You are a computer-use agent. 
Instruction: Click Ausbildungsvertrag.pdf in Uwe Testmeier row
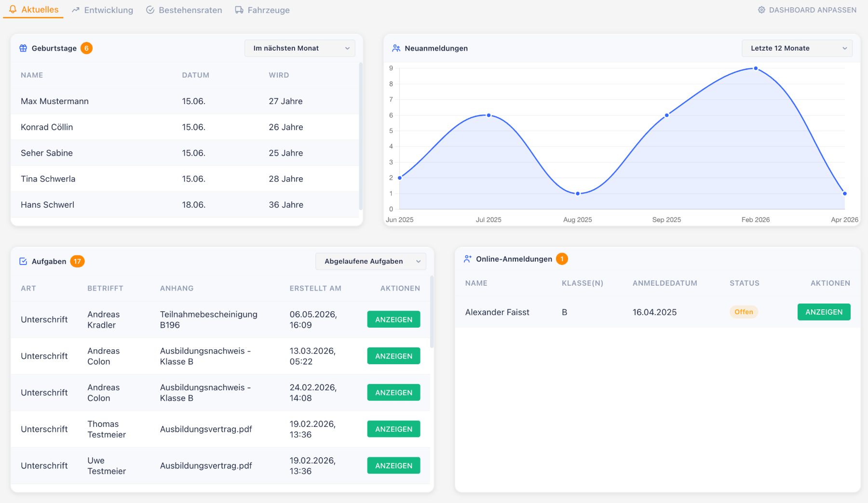click(x=206, y=466)
